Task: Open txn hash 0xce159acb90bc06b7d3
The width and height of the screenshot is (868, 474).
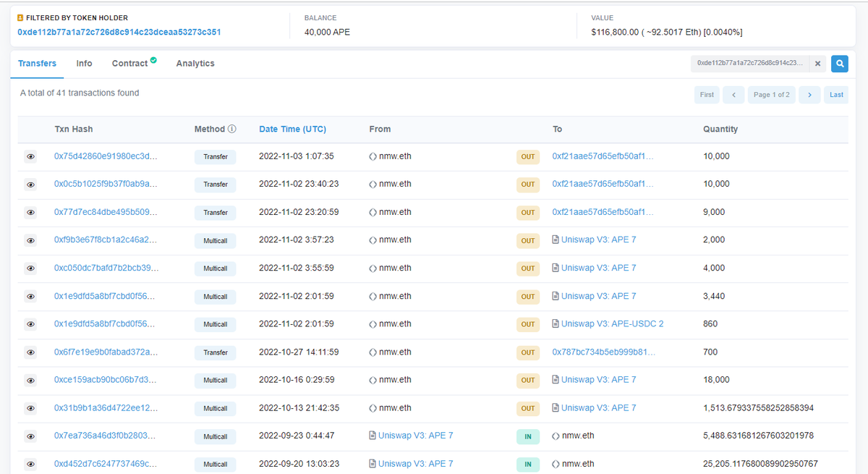Action: pyautogui.click(x=106, y=380)
